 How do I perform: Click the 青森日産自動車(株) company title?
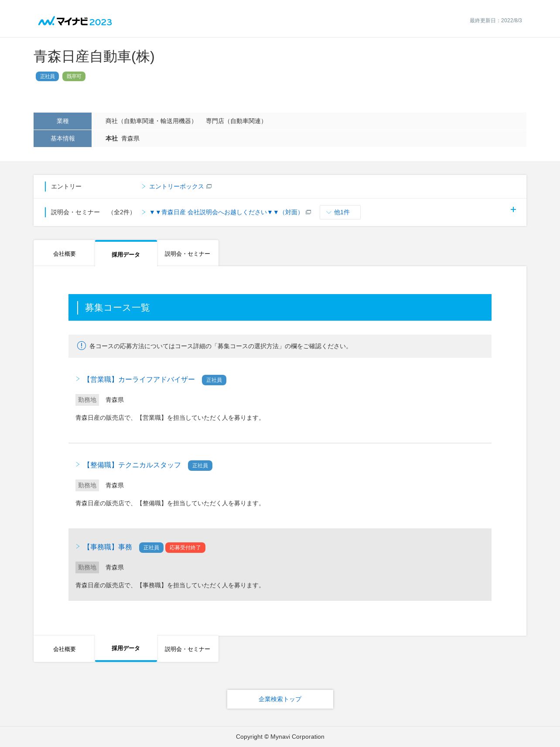pos(94,56)
